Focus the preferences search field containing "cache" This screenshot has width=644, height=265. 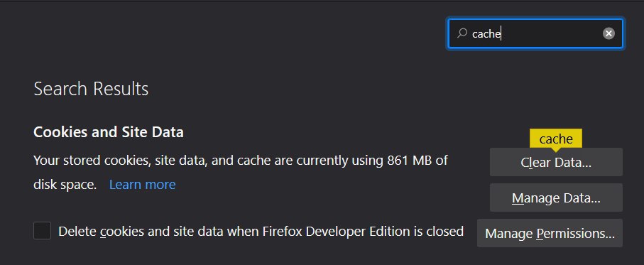535,33
